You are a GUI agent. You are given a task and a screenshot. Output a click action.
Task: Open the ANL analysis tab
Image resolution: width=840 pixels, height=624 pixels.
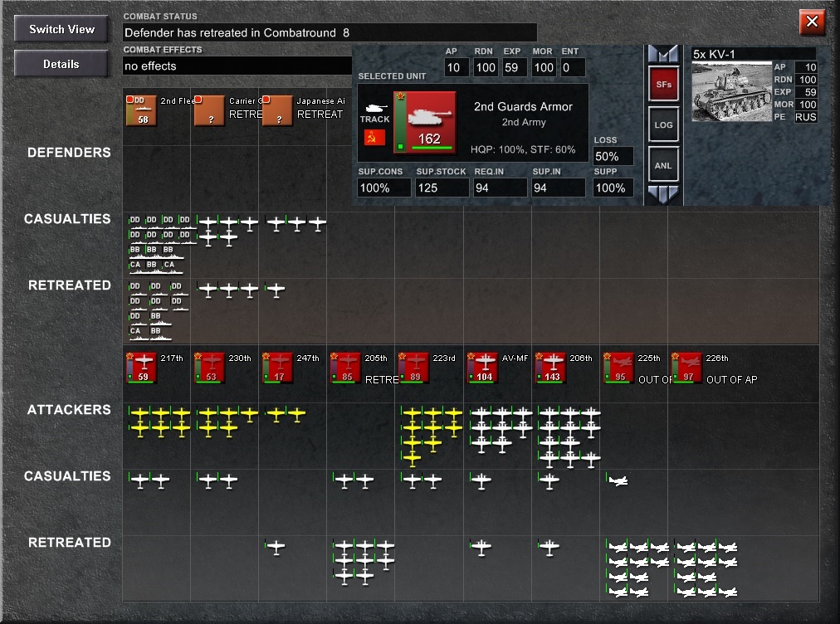pyautogui.click(x=662, y=166)
